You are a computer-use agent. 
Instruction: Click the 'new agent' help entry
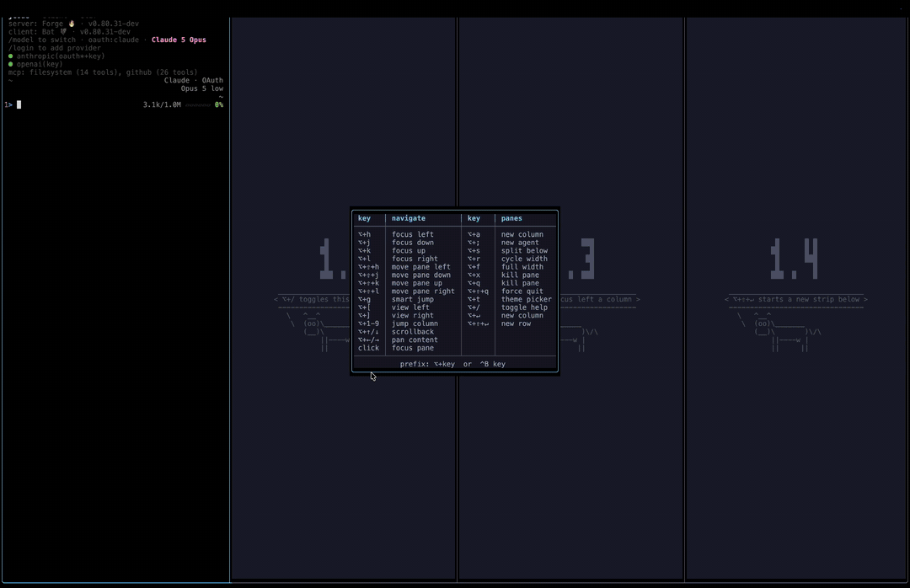(x=520, y=243)
